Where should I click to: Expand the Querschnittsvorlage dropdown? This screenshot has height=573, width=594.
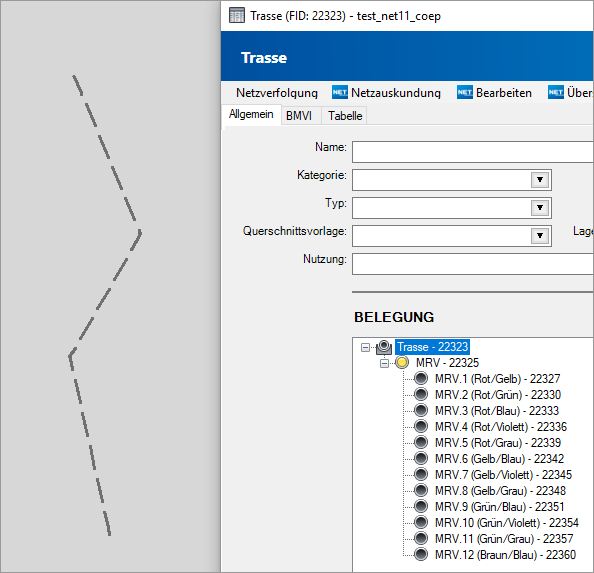[540, 236]
